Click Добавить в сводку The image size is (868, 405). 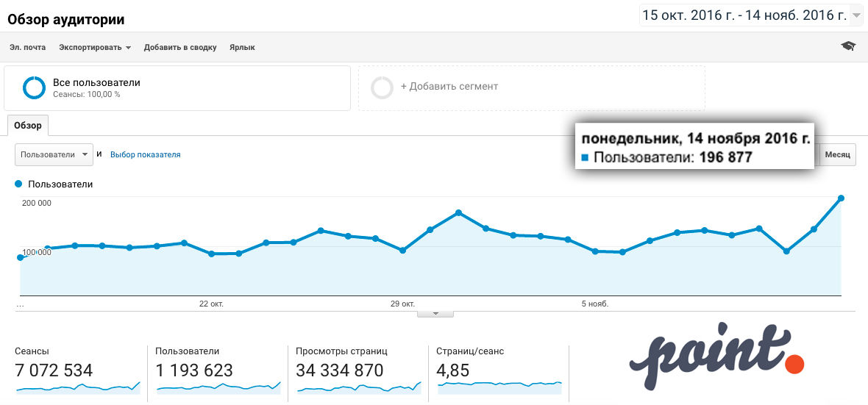tap(180, 48)
